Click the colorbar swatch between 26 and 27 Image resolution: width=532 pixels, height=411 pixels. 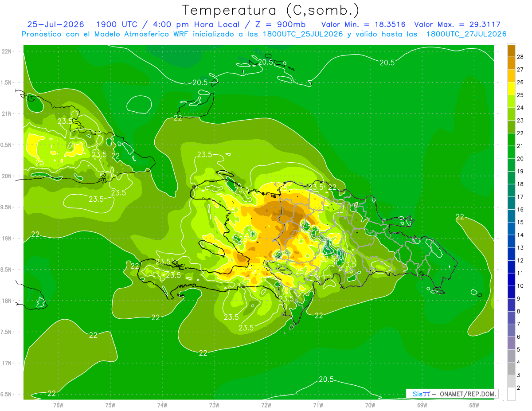(511, 76)
